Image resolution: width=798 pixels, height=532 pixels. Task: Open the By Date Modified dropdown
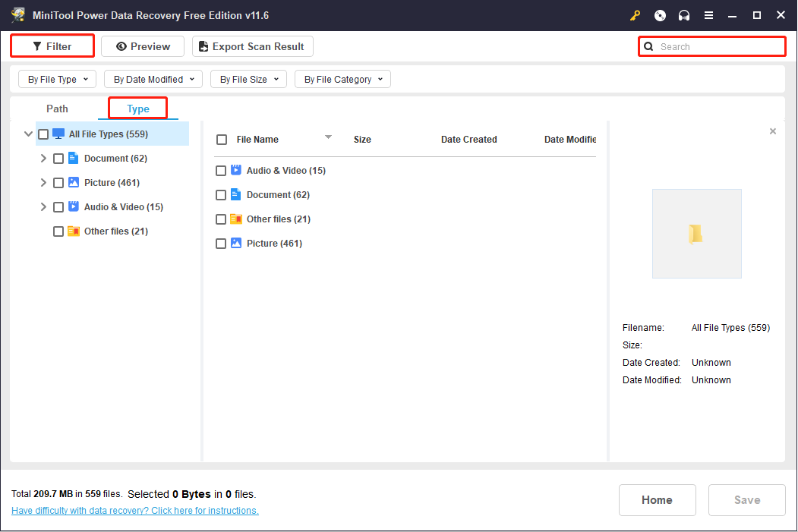pyautogui.click(x=153, y=79)
